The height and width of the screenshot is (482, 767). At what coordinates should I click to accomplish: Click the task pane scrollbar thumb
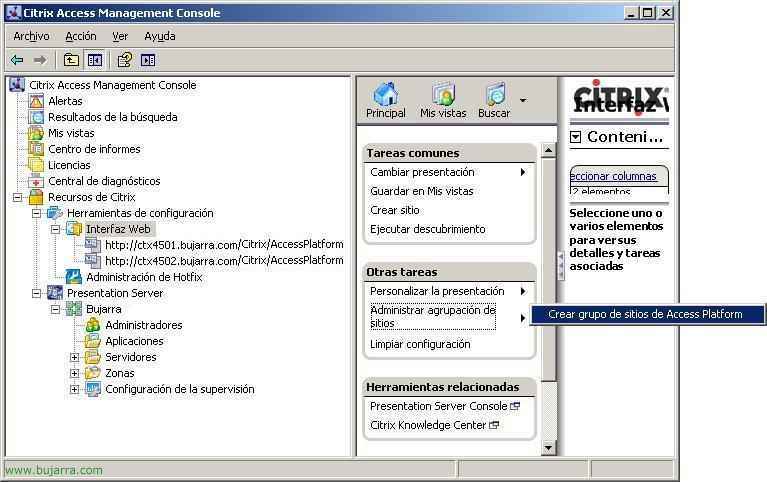point(548,269)
